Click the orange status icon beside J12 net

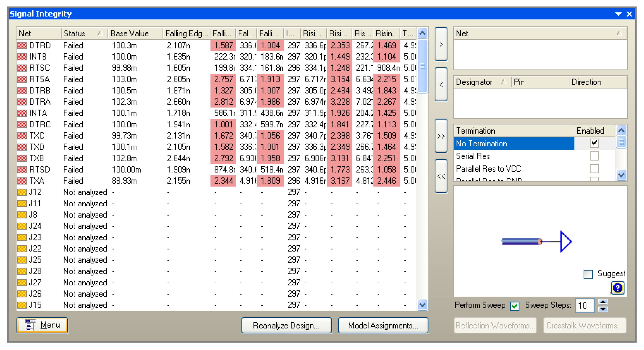click(22, 192)
